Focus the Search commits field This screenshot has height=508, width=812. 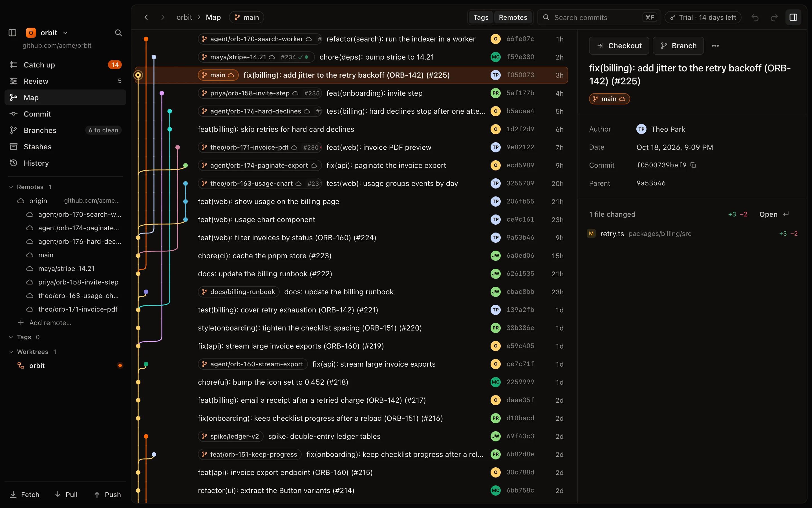click(599, 17)
